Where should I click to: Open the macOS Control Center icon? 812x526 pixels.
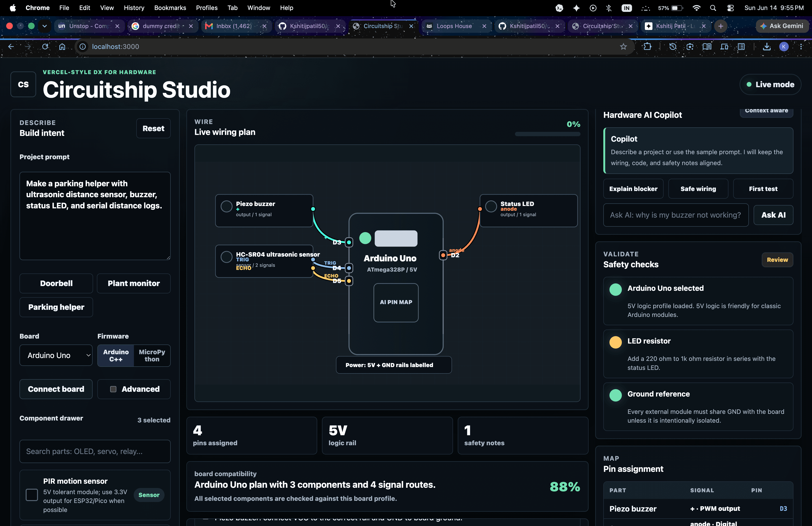click(x=731, y=8)
